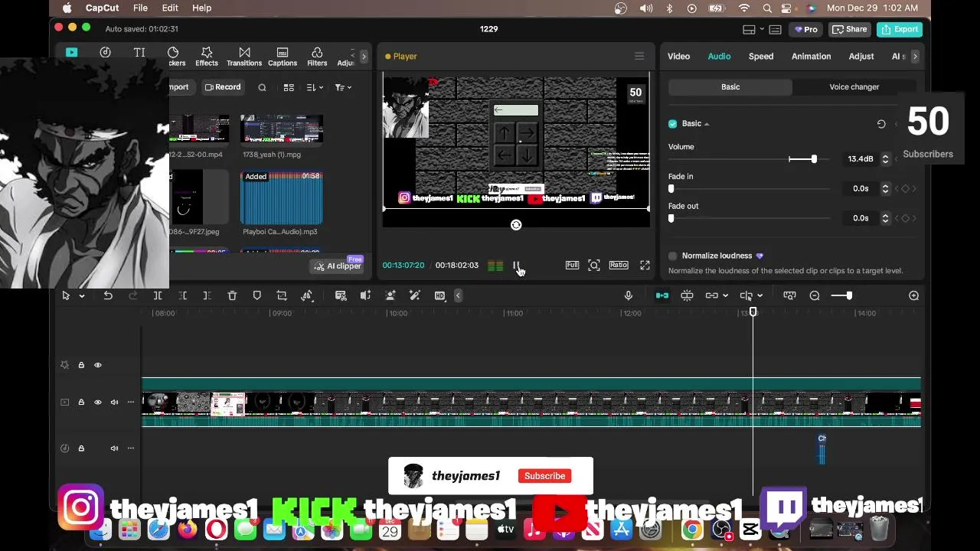Open the File menu

(x=140, y=8)
